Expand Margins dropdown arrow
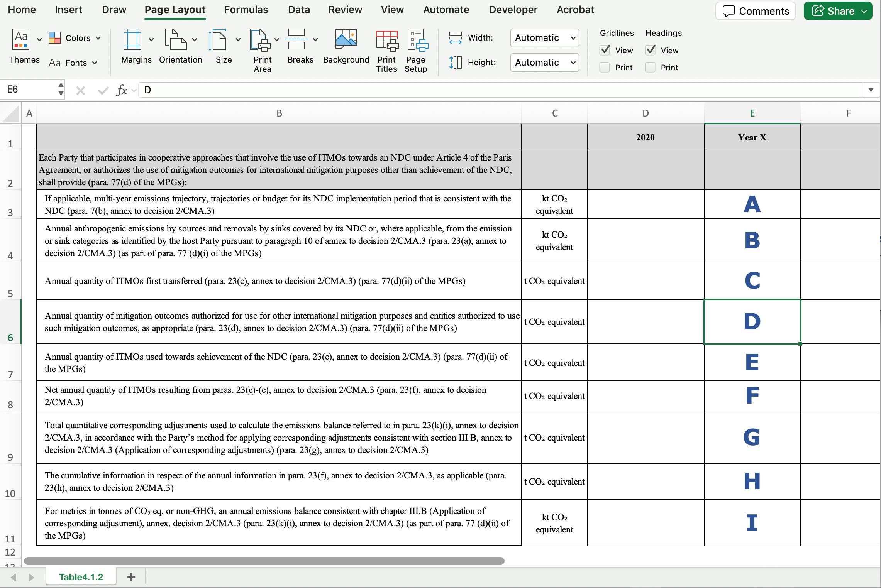 pyautogui.click(x=151, y=39)
